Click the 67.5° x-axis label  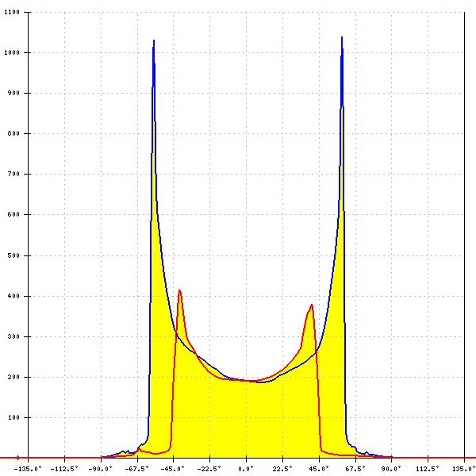[x=355, y=469]
